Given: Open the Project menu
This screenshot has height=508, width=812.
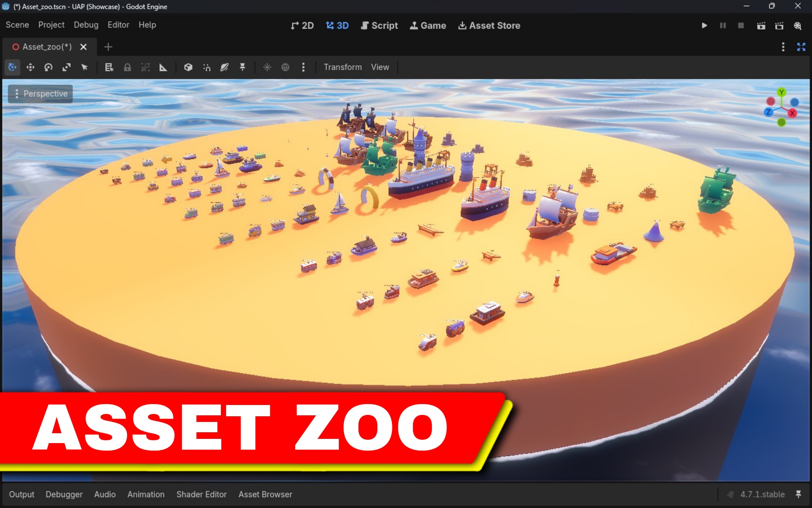Looking at the screenshot, I should coord(51,25).
